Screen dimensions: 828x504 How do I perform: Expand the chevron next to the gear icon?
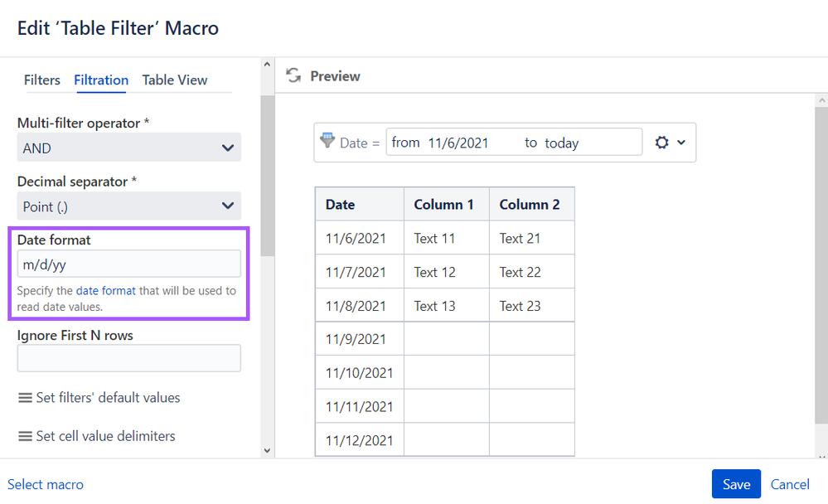[681, 142]
